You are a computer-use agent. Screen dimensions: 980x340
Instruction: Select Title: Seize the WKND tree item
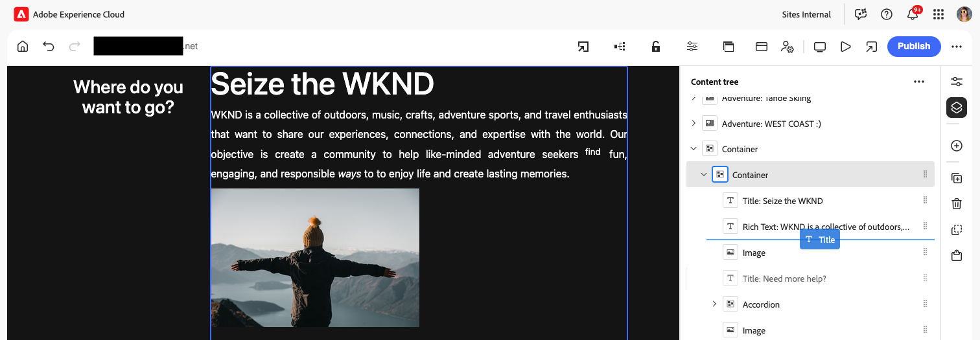tap(810, 201)
